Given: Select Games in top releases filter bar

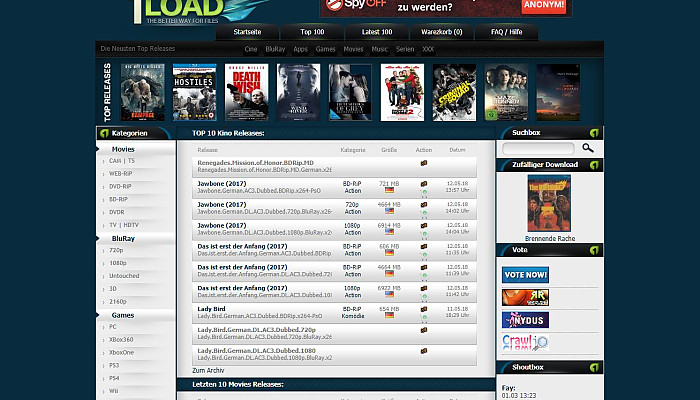Looking at the screenshot, I should (325, 49).
